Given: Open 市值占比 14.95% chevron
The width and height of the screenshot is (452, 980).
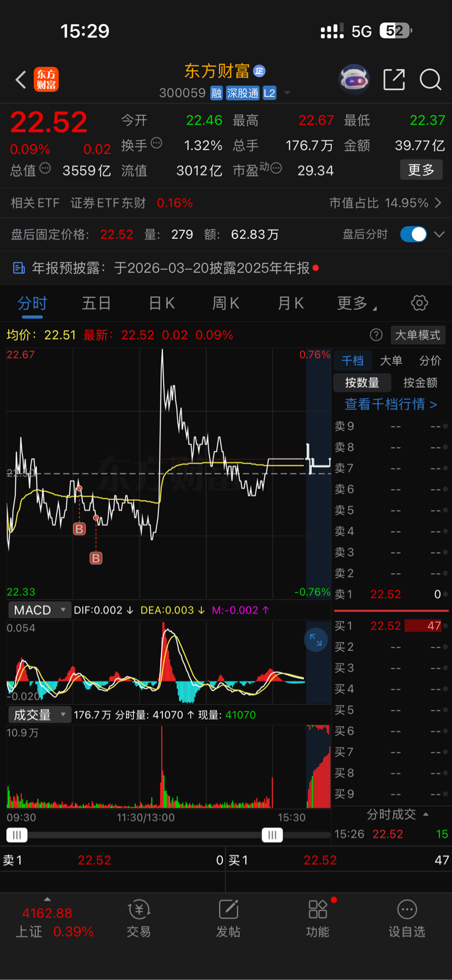Looking at the screenshot, I should click(x=438, y=203).
